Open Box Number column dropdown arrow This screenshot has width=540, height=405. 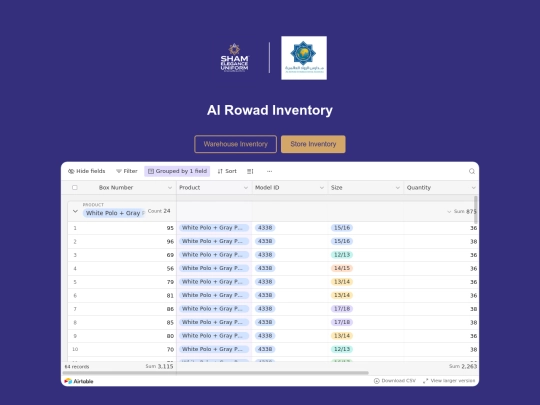point(170,188)
